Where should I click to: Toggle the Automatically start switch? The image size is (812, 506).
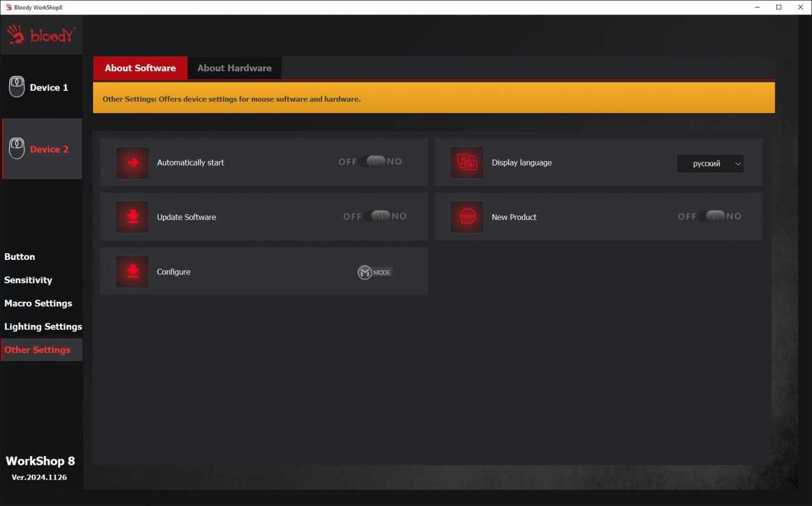click(376, 162)
